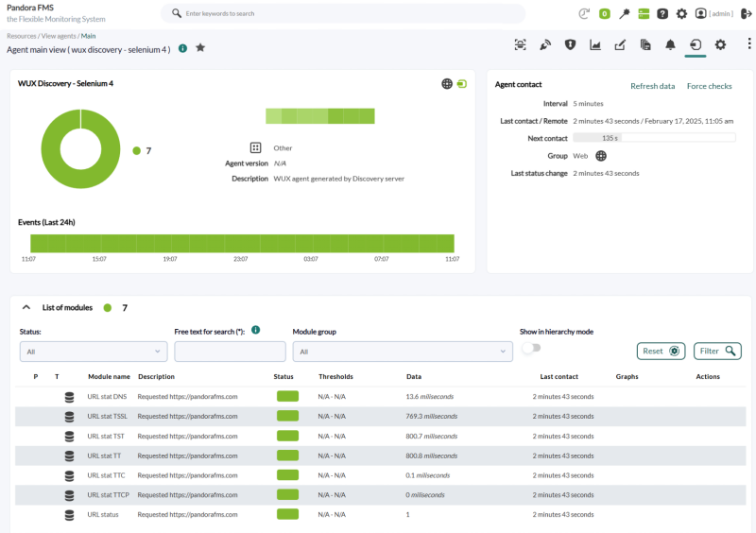The width and height of the screenshot is (756, 533).
Task: Click the Refresh data link
Action: click(652, 86)
